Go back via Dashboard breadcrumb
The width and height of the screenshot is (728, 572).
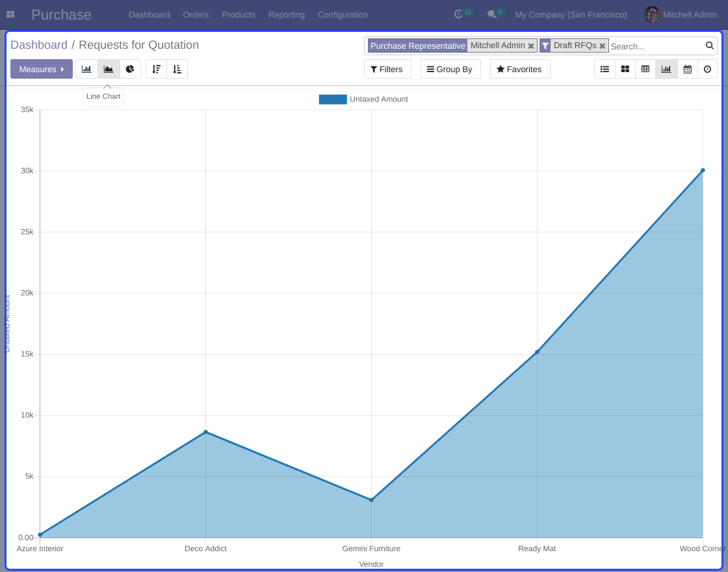(x=39, y=45)
